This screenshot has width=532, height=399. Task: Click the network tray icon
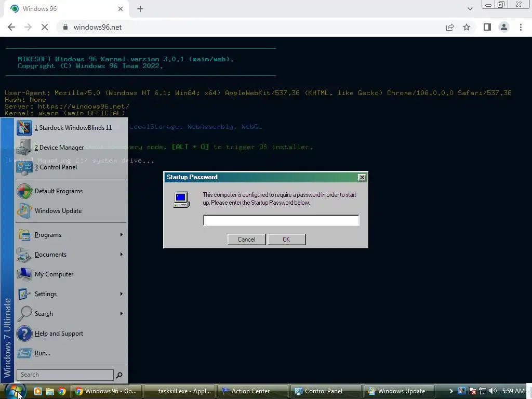coord(483,391)
